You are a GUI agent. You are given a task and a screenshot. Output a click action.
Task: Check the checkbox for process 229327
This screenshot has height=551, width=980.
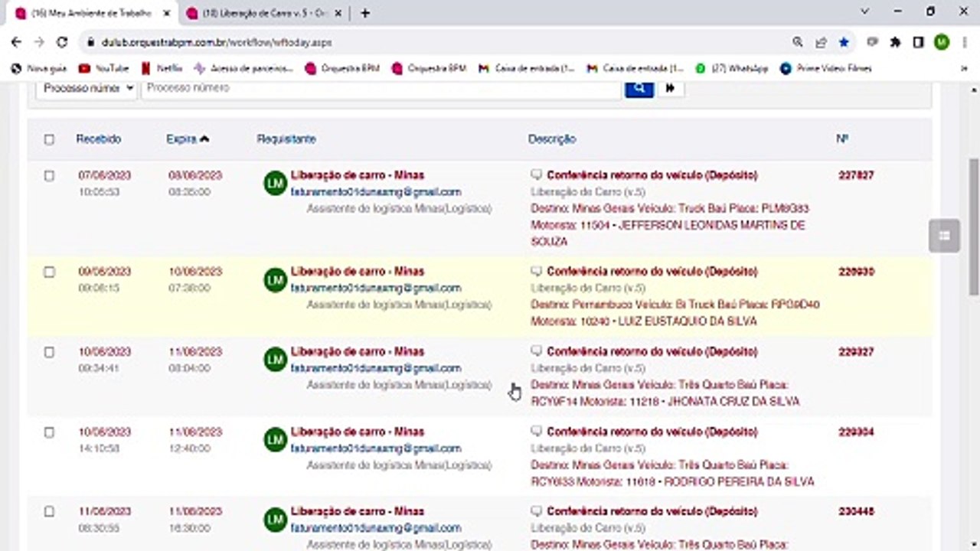point(49,352)
